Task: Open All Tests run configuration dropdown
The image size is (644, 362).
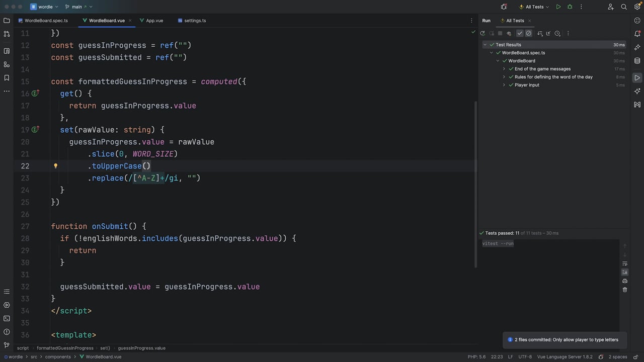Action: pyautogui.click(x=534, y=7)
